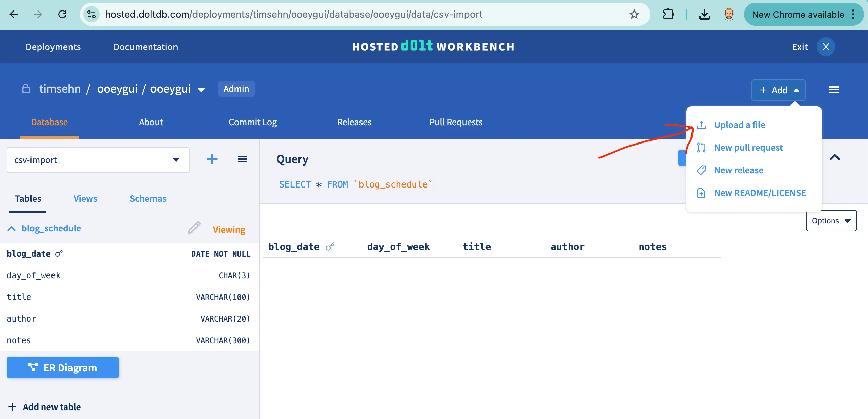Select Upload a file from menu

tap(739, 125)
